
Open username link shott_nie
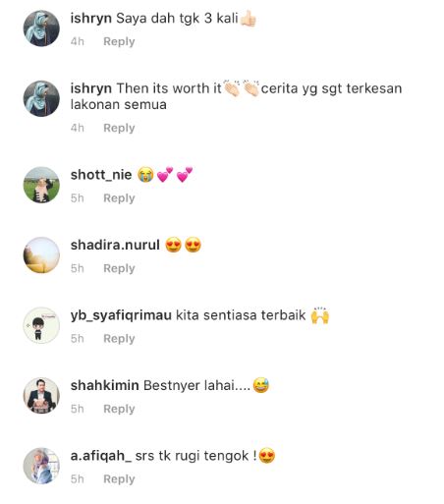click(101, 175)
